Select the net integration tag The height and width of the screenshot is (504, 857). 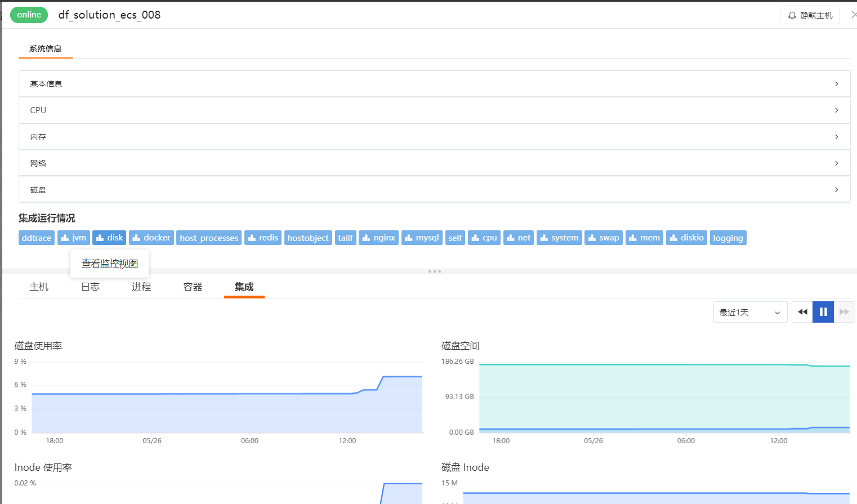(x=519, y=238)
